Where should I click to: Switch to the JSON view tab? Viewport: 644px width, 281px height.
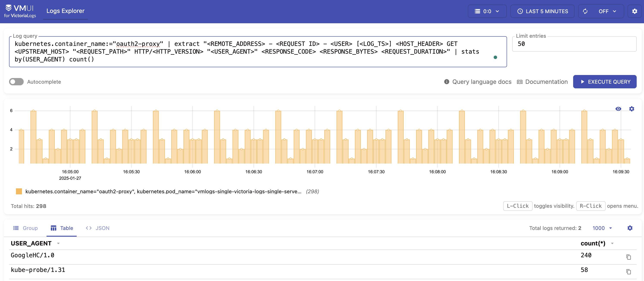[x=98, y=228]
